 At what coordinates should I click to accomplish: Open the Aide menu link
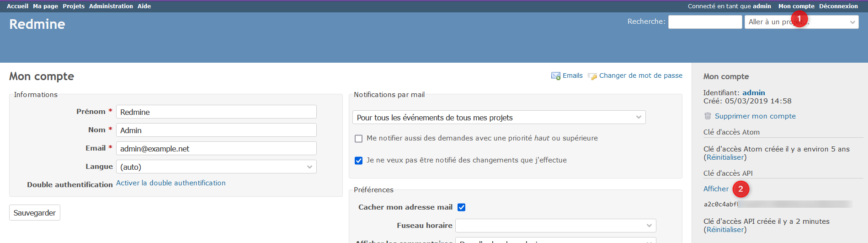(x=144, y=6)
